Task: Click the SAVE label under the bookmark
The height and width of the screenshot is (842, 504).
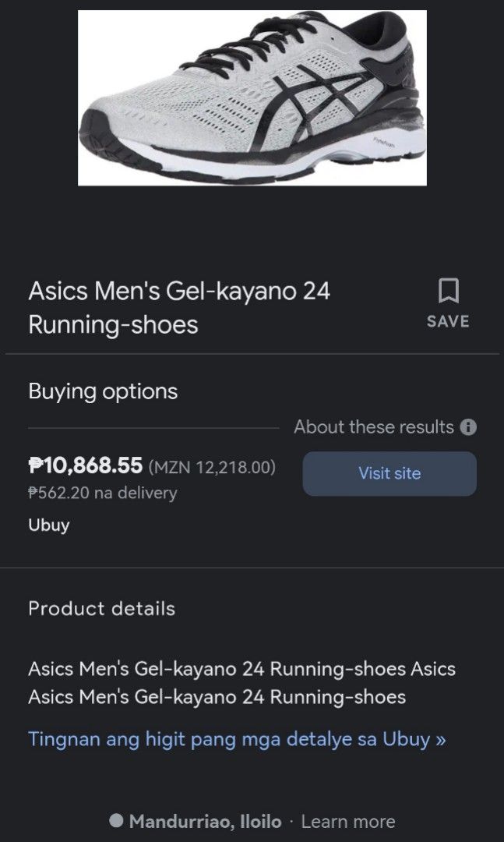Action: 448,321
